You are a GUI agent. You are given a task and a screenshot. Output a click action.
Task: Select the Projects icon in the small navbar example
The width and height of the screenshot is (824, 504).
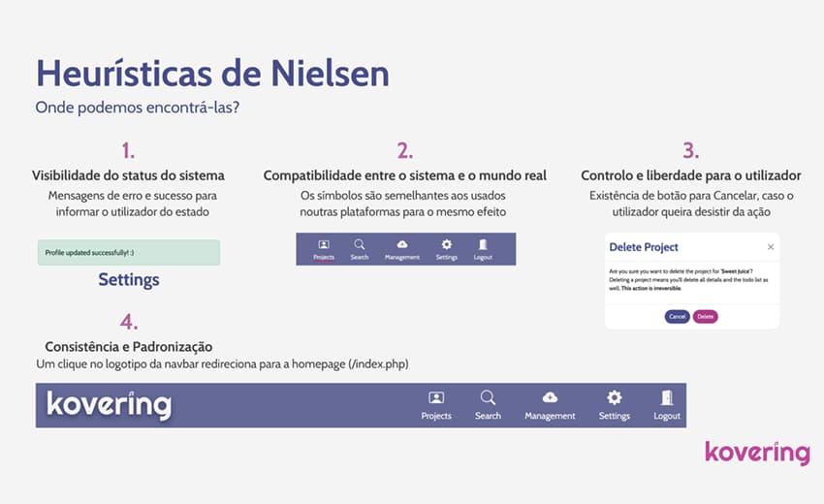pos(324,244)
